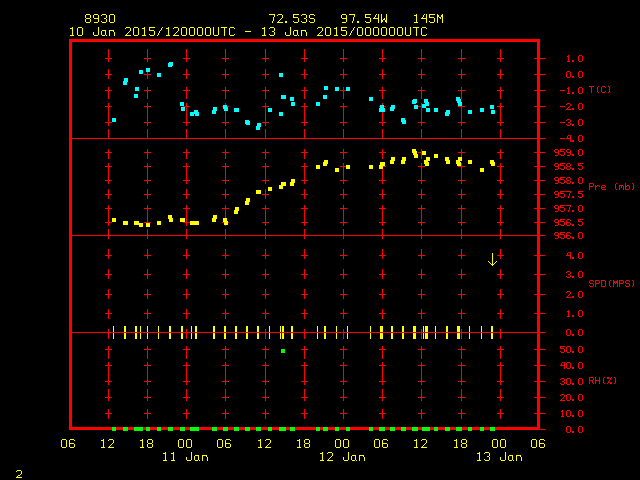Click the 00 hour label above 12 Jan
The height and width of the screenshot is (480, 640).
point(342,444)
